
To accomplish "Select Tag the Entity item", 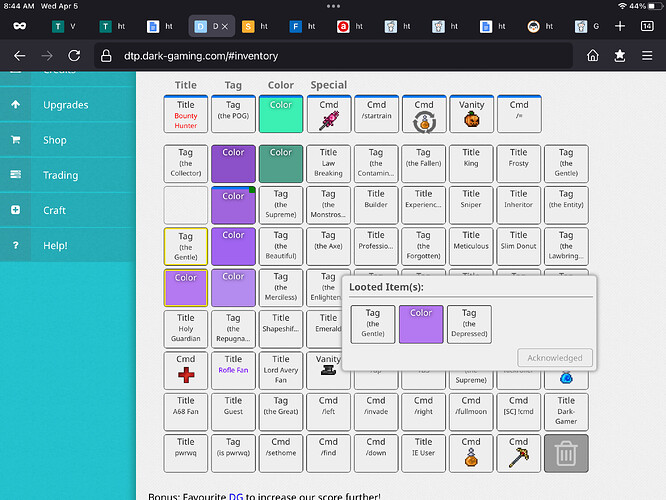I will point(566,205).
